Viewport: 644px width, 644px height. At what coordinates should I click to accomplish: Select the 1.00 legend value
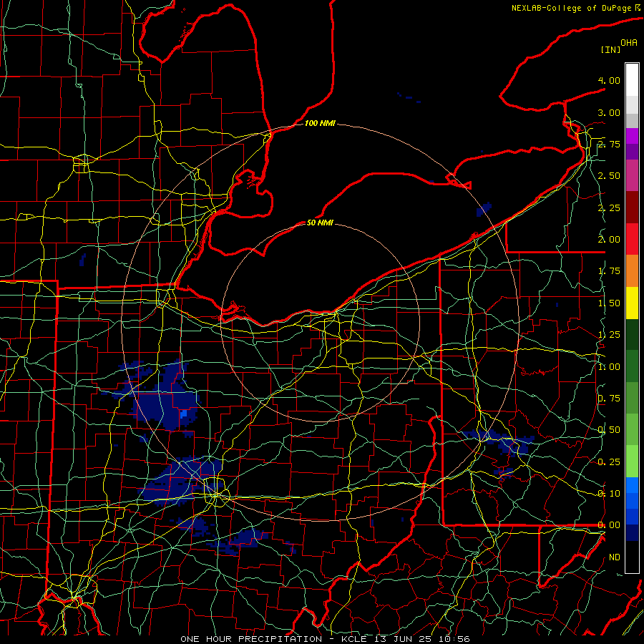(609, 367)
